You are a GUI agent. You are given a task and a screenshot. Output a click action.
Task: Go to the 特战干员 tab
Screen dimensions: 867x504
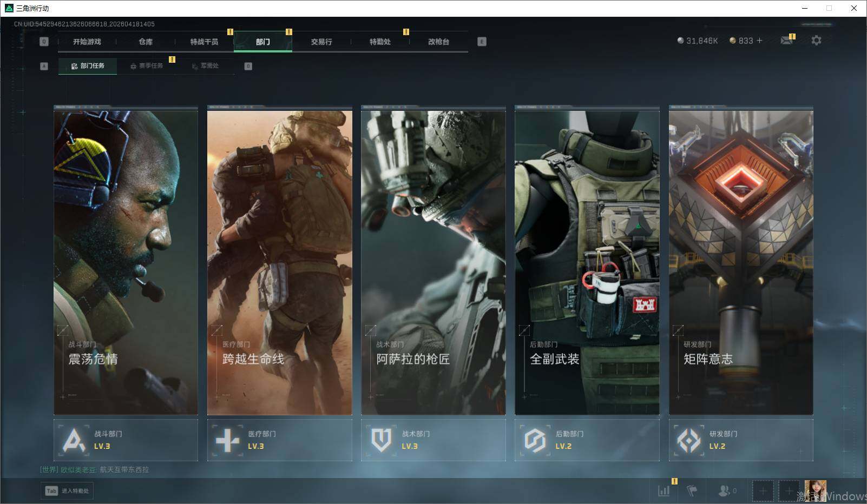[x=204, y=42]
